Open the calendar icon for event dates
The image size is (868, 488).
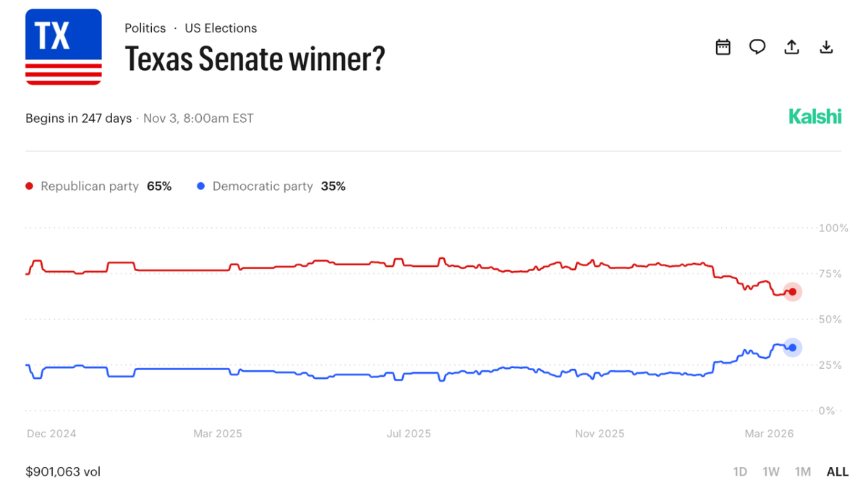(x=723, y=46)
